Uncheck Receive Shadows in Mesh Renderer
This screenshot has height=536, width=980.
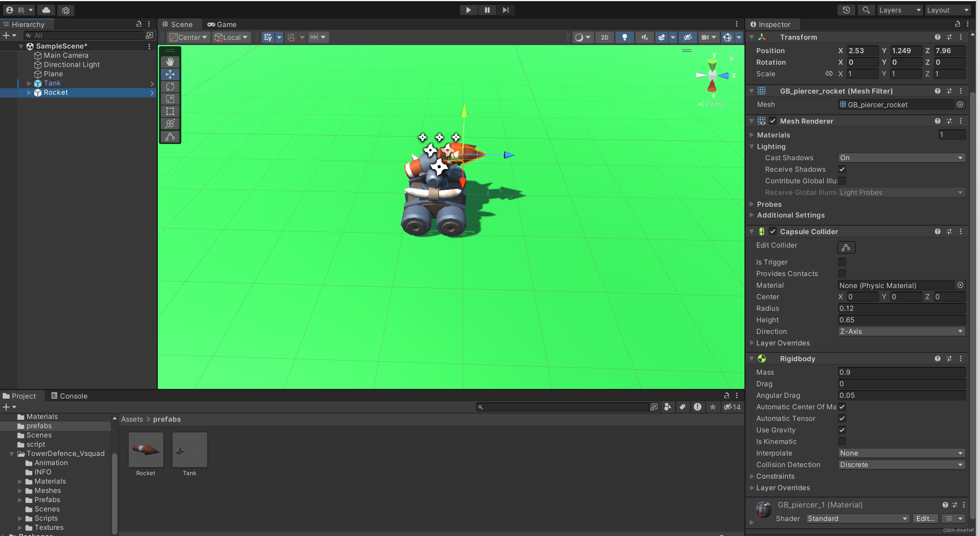click(x=842, y=169)
